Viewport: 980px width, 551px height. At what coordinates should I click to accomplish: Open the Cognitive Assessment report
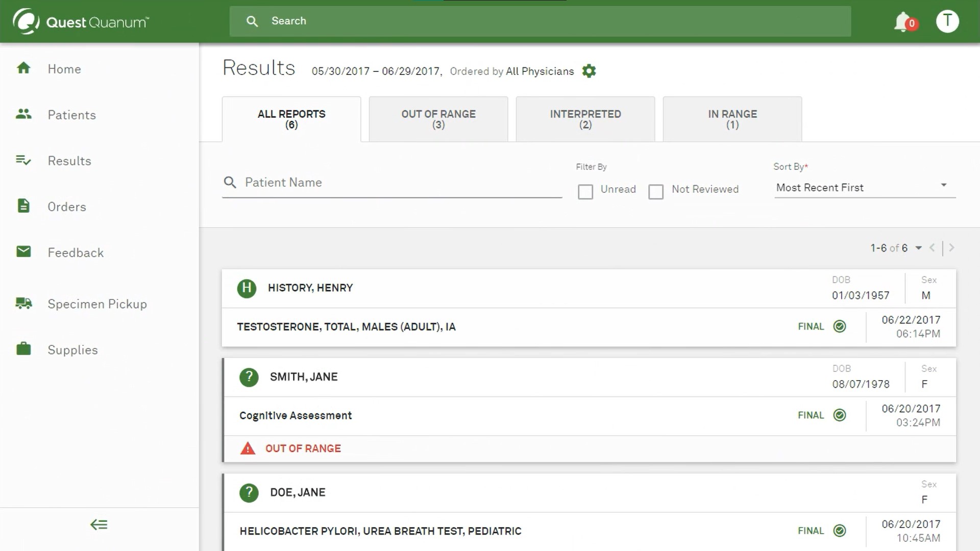pos(296,415)
